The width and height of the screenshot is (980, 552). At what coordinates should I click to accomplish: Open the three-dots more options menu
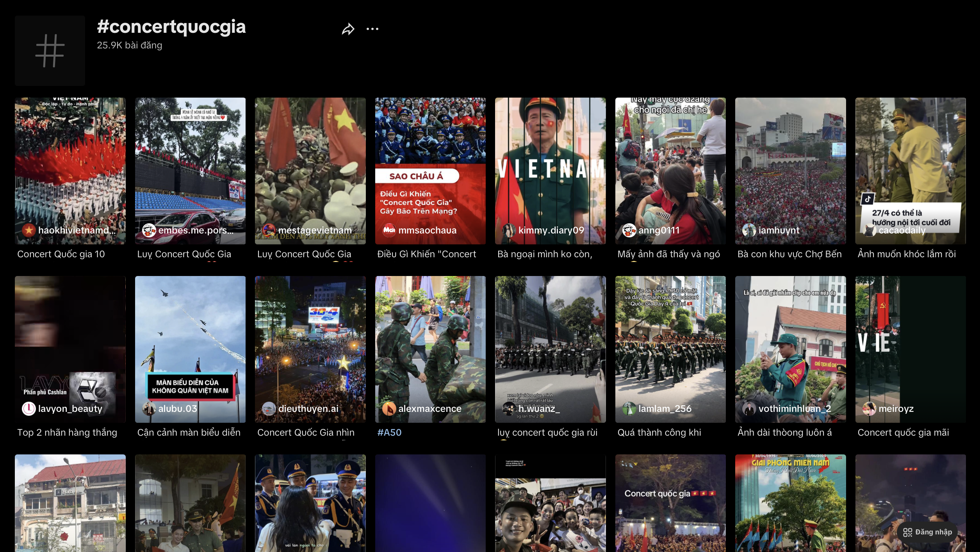coord(372,29)
